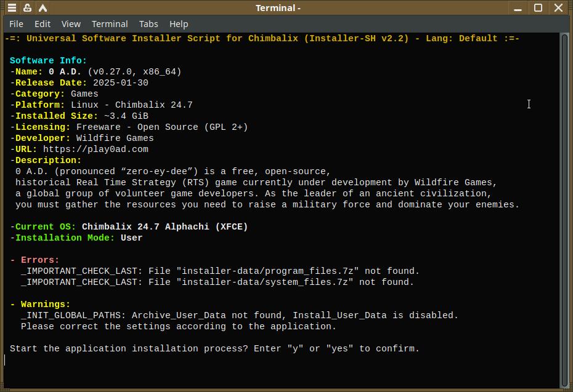Open the Terminal menu
The image size is (573, 392).
tap(110, 24)
